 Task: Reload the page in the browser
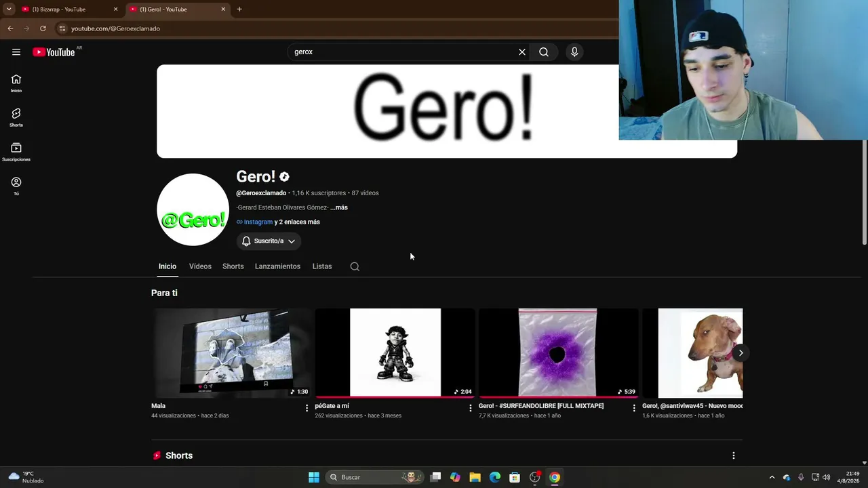43,28
